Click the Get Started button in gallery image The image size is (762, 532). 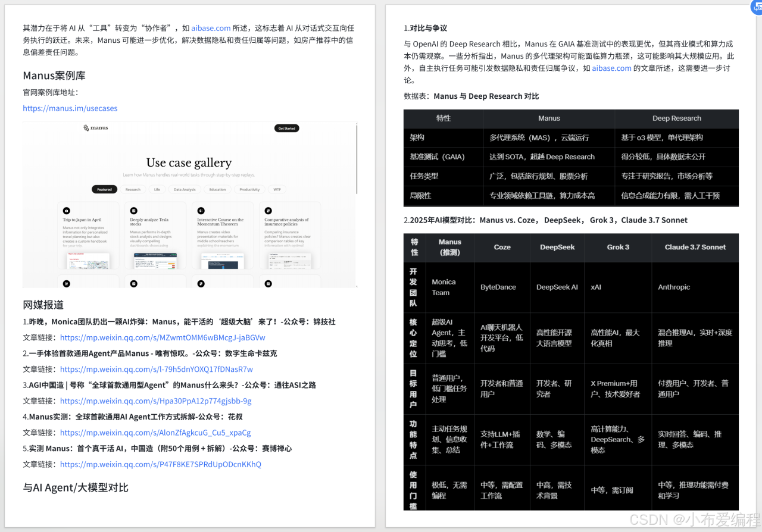[x=287, y=128]
